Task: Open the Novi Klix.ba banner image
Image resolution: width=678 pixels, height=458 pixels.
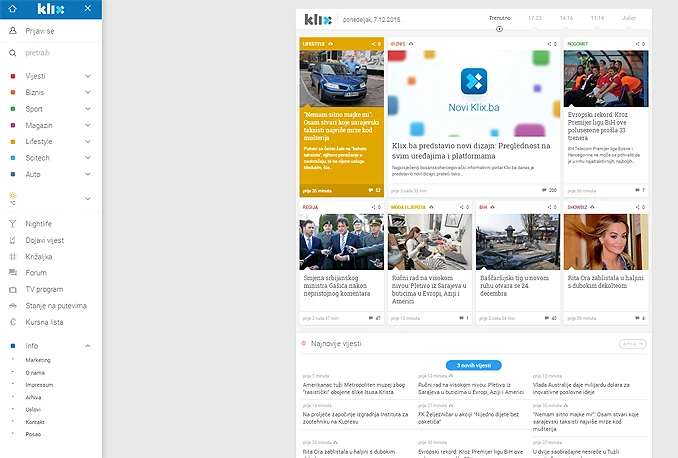Action: pyautogui.click(x=474, y=93)
